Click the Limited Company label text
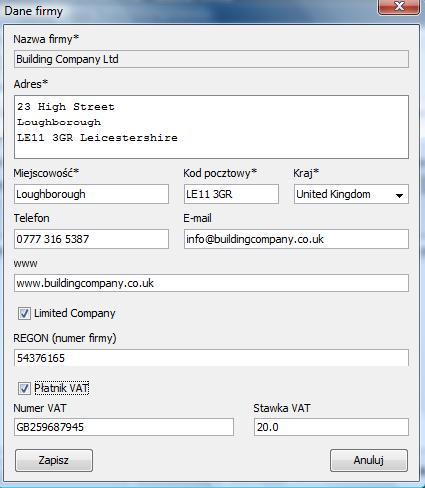The width and height of the screenshot is (425, 488). tap(75, 313)
